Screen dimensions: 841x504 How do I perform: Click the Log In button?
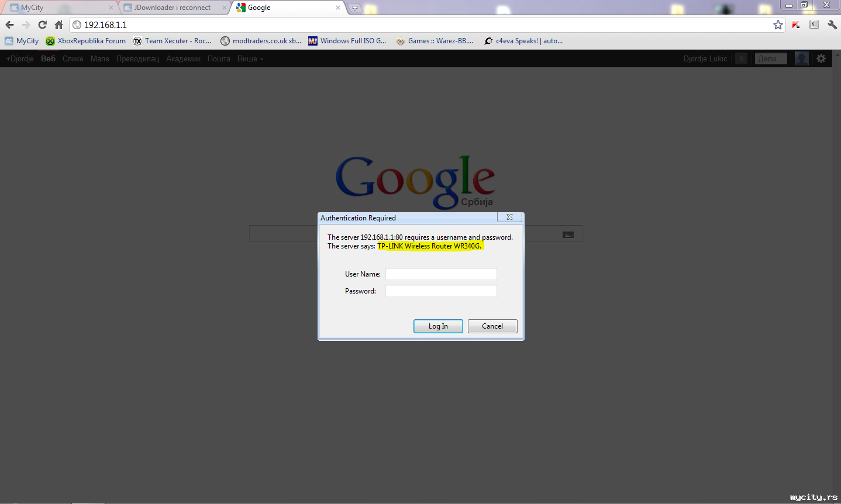click(438, 326)
